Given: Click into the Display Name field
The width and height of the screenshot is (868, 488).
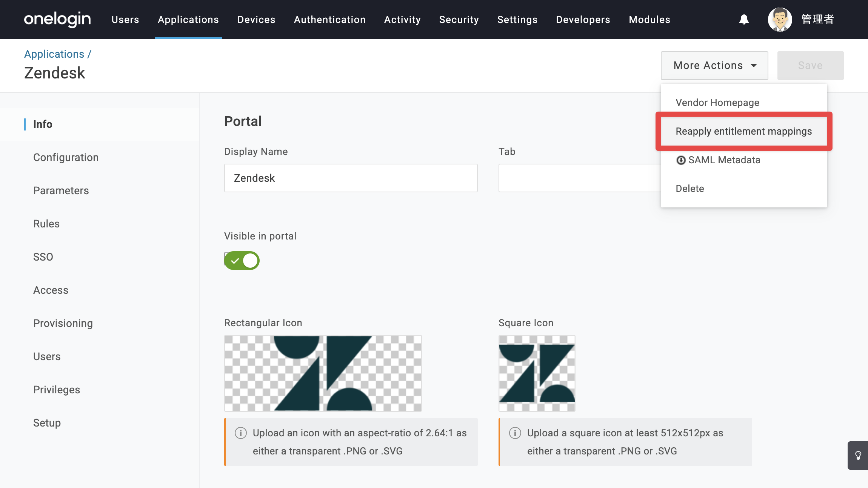Looking at the screenshot, I should tap(351, 178).
